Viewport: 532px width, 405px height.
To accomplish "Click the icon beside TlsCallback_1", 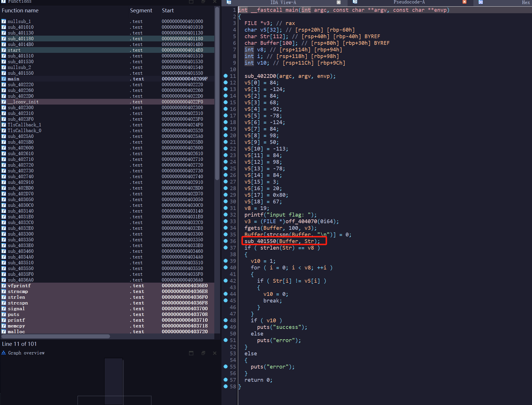I will [4, 125].
